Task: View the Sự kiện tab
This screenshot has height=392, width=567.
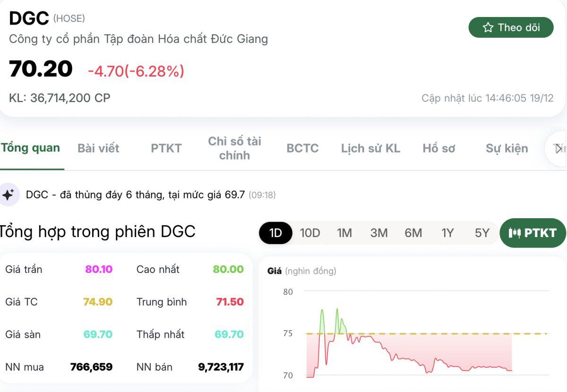Action: click(x=507, y=148)
